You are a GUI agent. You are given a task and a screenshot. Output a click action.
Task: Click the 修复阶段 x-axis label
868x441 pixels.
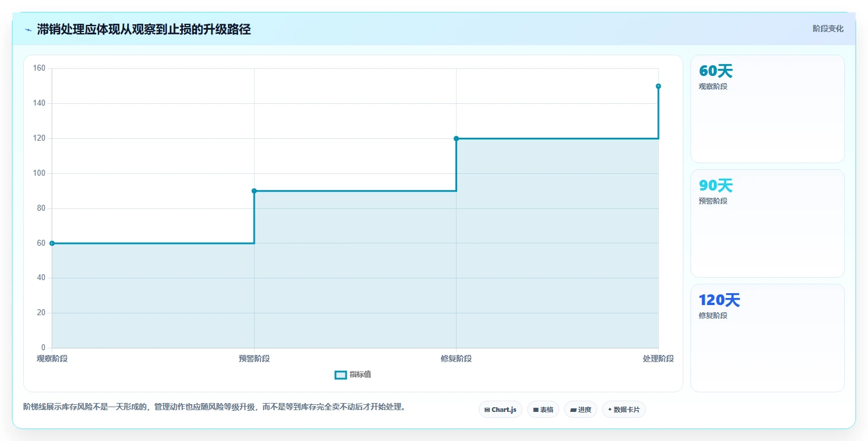coord(457,358)
